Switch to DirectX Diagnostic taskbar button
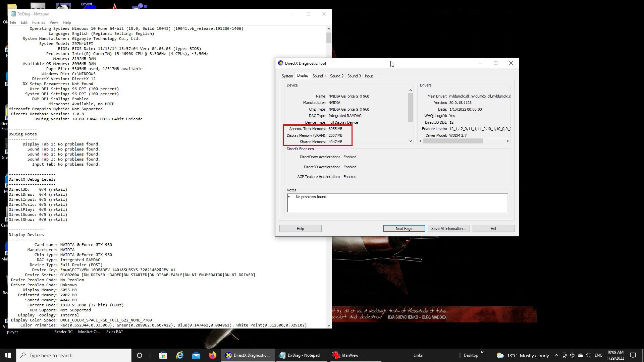644x362 pixels. point(248,355)
